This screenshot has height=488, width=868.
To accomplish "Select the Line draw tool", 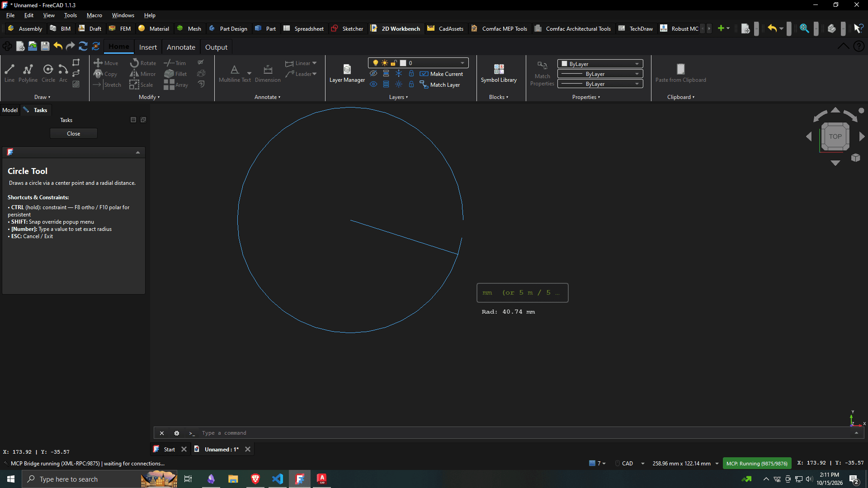I will (9, 73).
